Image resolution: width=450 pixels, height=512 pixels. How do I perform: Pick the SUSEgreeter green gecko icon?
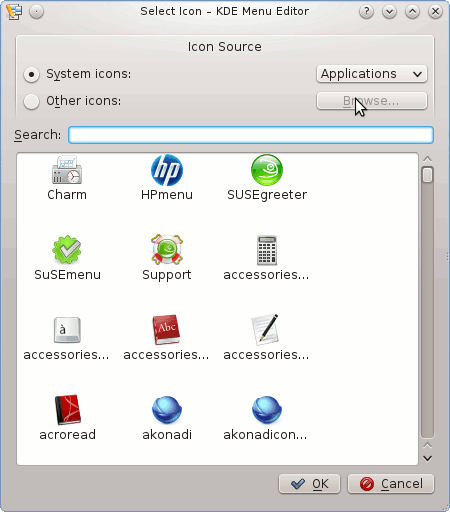pos(267,170)
